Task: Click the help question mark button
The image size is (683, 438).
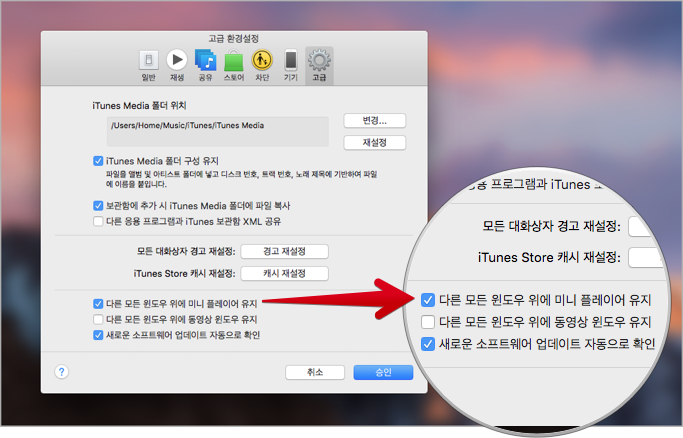Action: (61, 372)
